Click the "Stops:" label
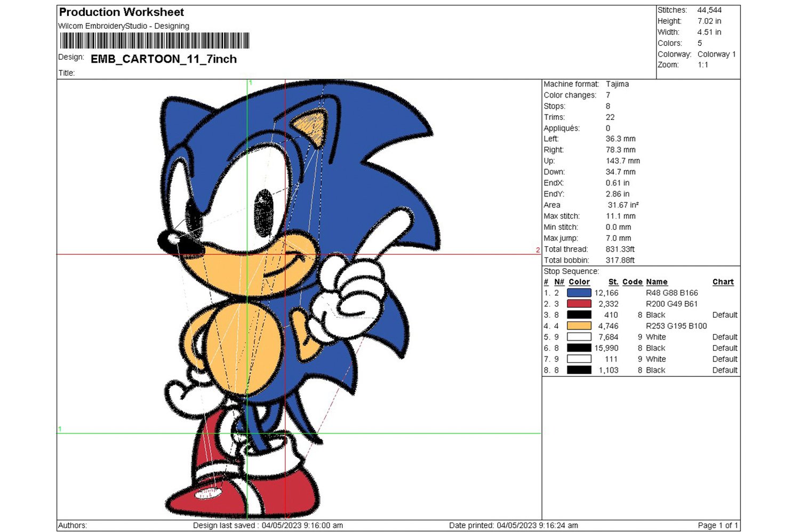The height and width of the screenshot is (532, 800). coord(555,106)
